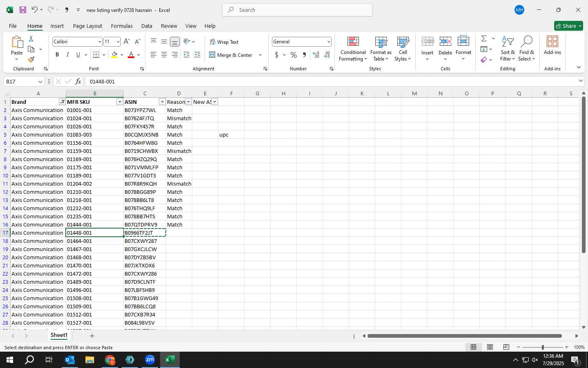Click Sort & Filter button
The height and width of the screenshot is (368, 588).
point(508,49)
